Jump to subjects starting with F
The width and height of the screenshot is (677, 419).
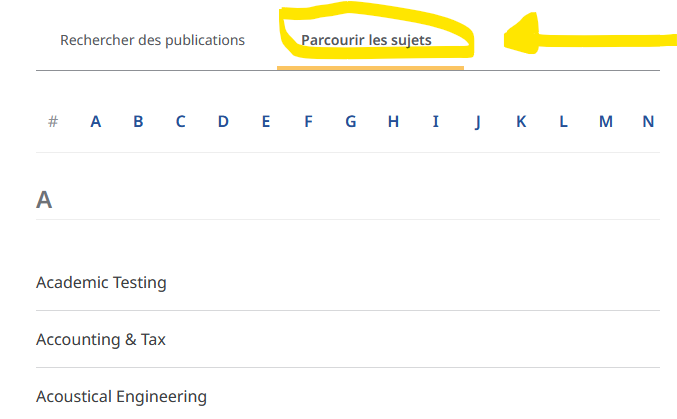[x=308, y=122]
